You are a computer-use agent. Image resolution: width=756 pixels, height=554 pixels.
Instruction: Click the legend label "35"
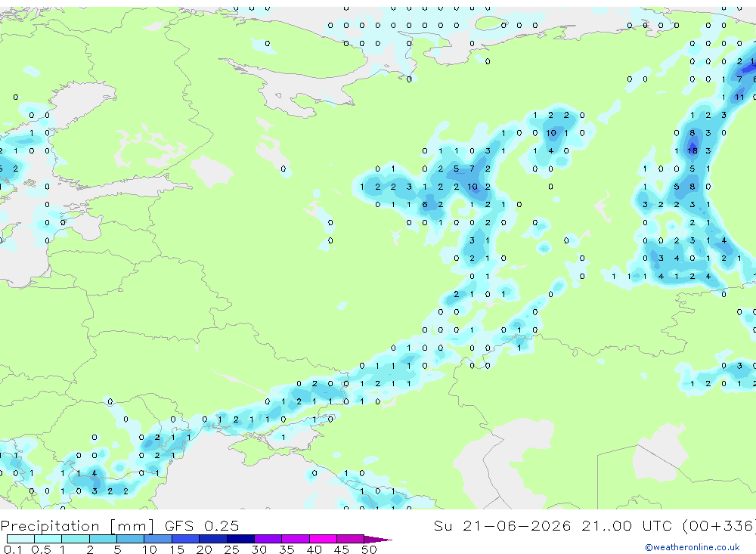pos(287,549)
